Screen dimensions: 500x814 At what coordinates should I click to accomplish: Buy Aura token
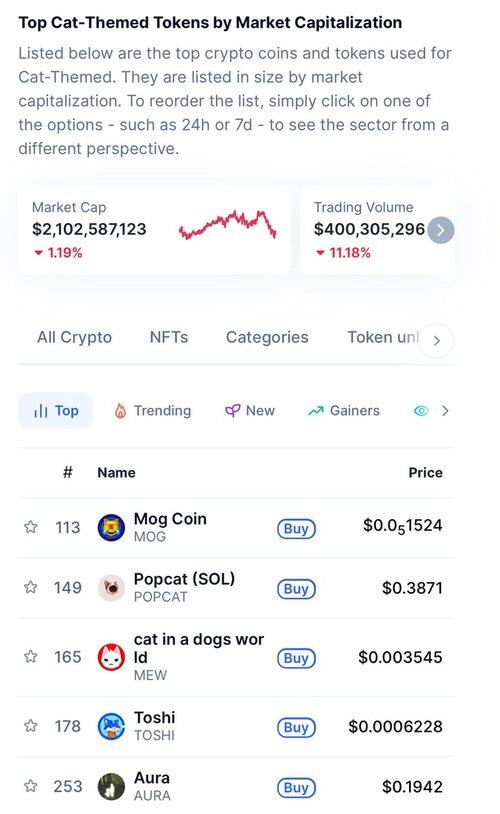(x=296, y=788)
